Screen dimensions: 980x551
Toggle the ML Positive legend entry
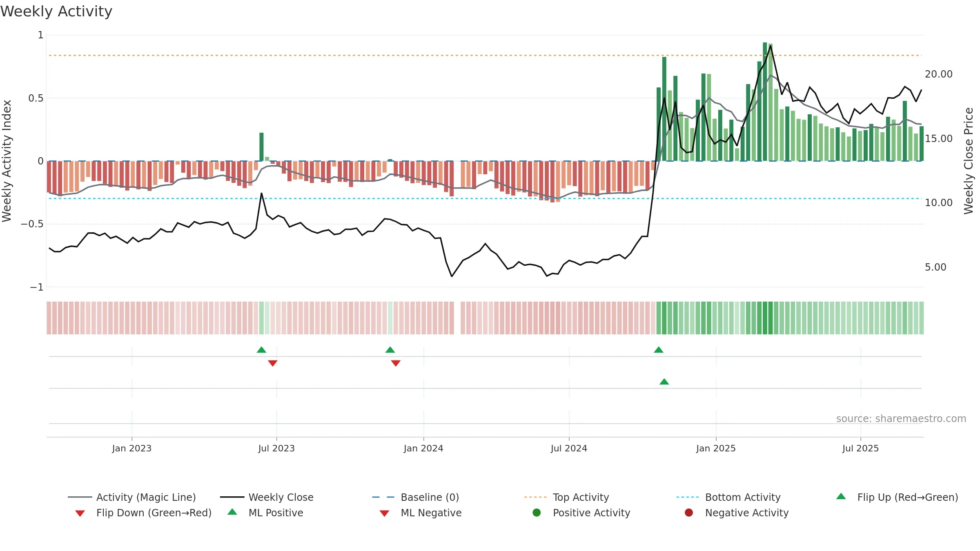point(265,513)
